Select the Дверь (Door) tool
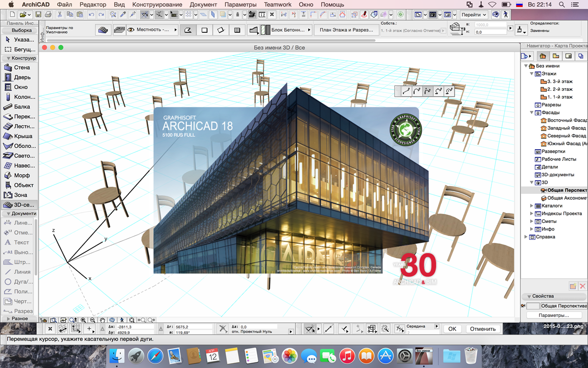588x368 pixels. tap(19, 77)
